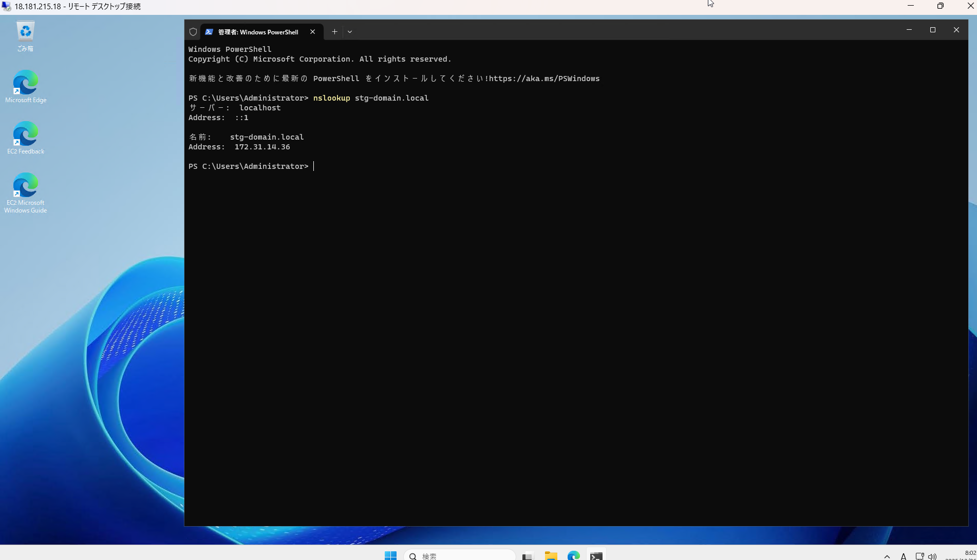Open the Terminal new tab dropdown chevron
977x560 pixels.
click(x=350, y=31)
